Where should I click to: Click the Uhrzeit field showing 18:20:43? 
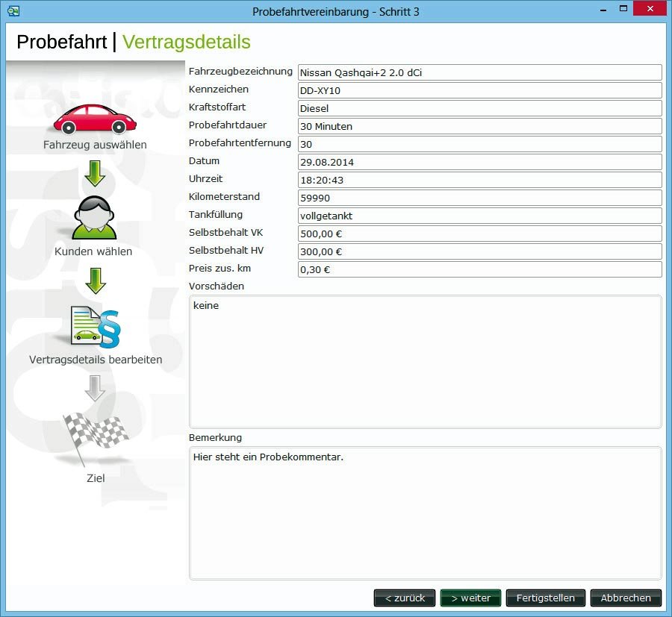click(480, 181)
